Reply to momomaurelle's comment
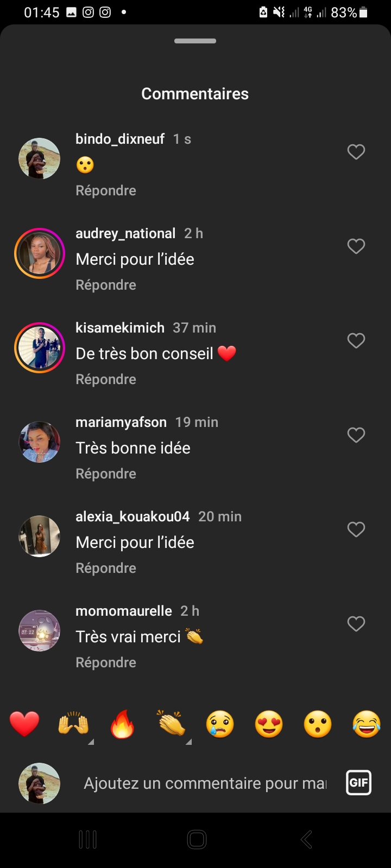 (x=106, y=662)
